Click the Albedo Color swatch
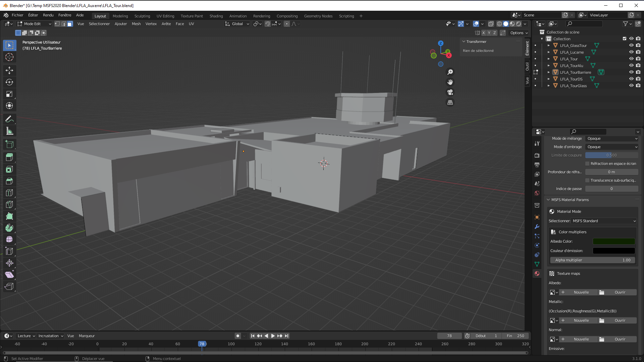The width and height of the screenshot is (644, 362). point(613,241)
